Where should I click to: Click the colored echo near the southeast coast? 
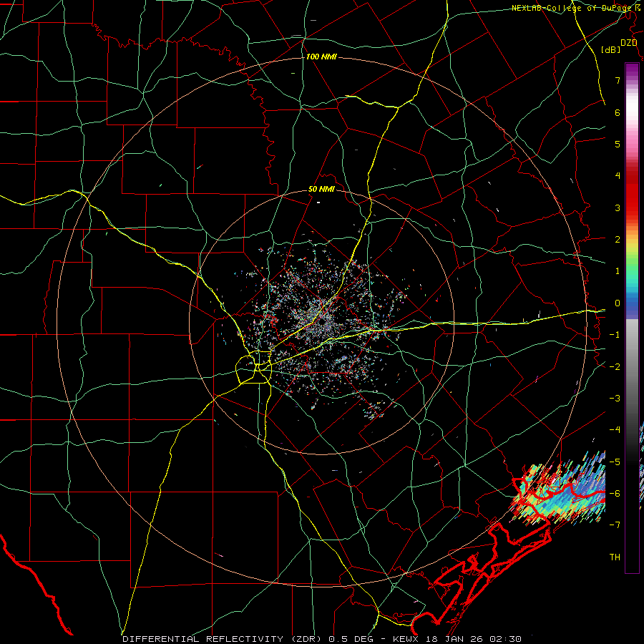[559, 489]
